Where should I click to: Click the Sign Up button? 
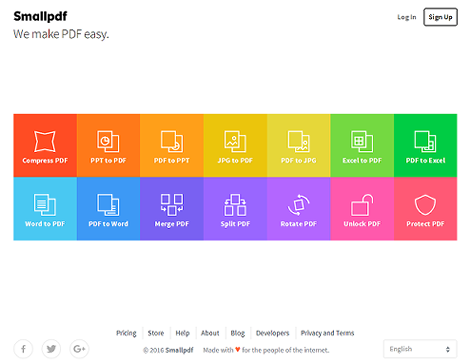(440, 17)
